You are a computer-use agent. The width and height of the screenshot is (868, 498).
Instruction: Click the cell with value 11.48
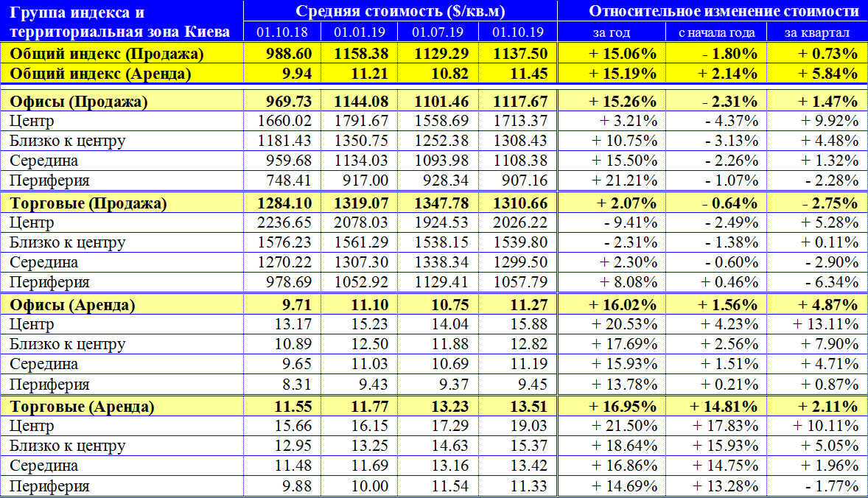(x=293, y=466)
